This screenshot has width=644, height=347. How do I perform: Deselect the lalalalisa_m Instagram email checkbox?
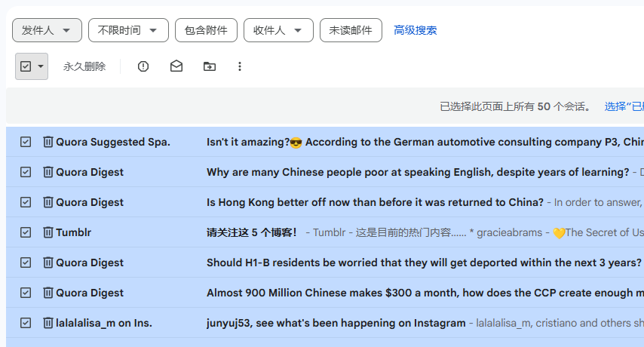(x=26, y=323)
